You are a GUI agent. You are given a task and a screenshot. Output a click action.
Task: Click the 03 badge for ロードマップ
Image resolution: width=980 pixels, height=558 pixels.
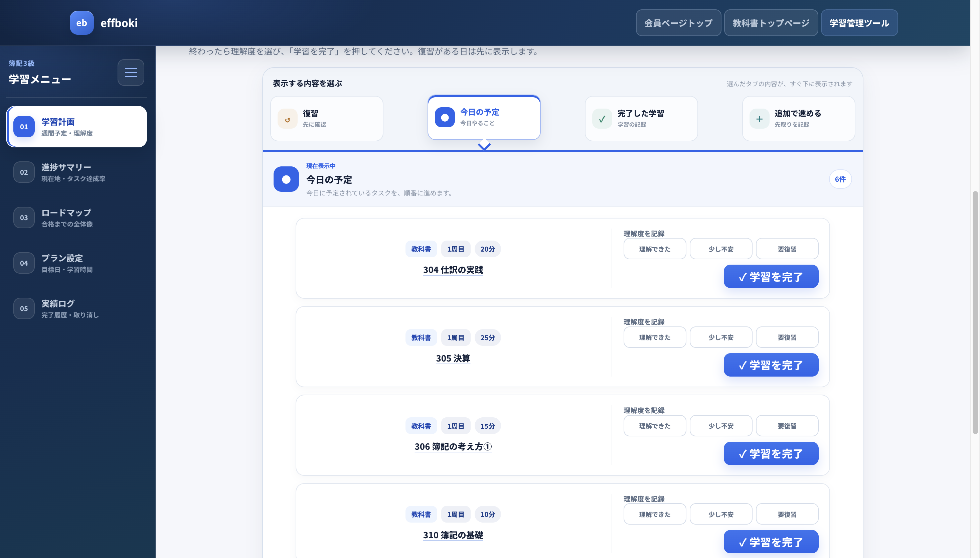[24, 218]
